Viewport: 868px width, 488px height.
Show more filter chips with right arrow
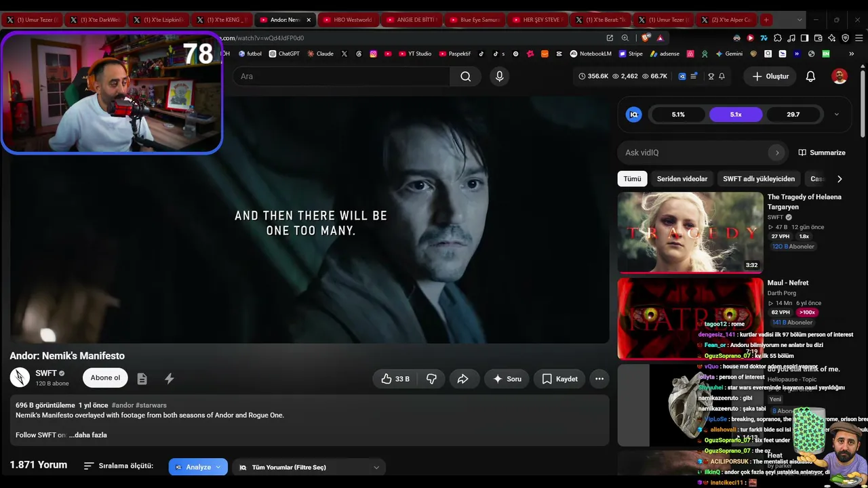point(840,179)
